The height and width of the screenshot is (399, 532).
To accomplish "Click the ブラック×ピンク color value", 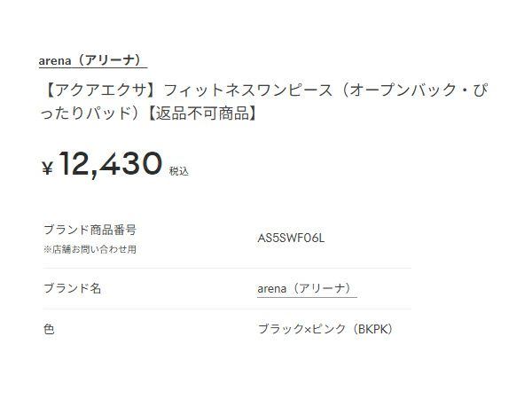I will (298, 329).
